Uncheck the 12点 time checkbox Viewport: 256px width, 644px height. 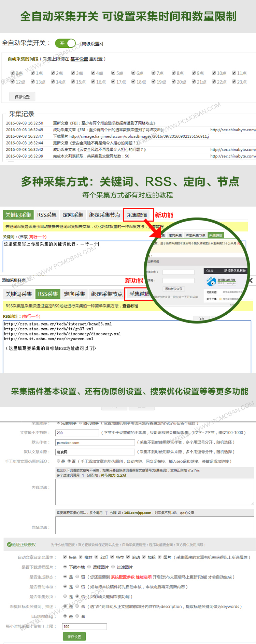[x=13, y=82]
